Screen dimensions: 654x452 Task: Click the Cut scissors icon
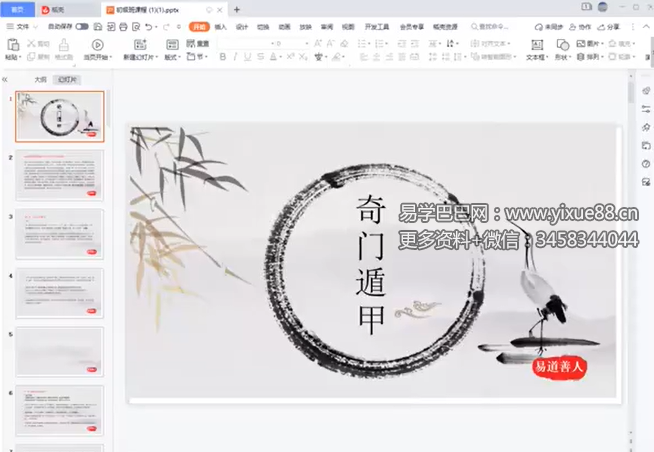click(31, 43)
